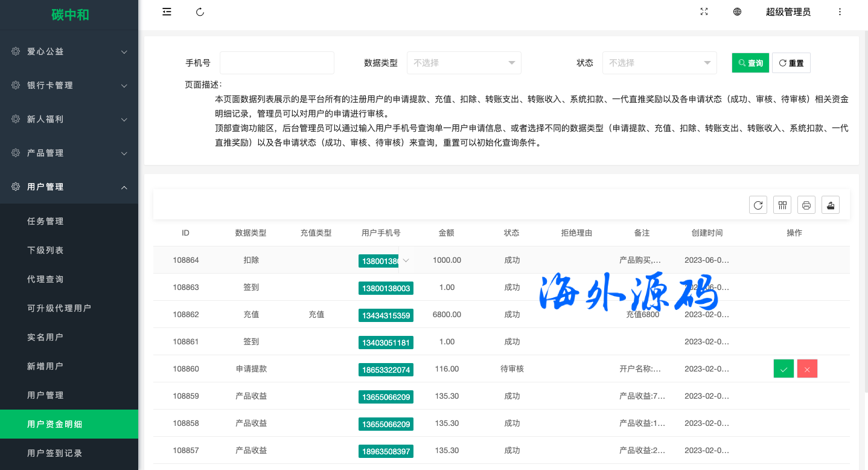
Task: Open the column filter grid icon
Action: tap(782, 205)
